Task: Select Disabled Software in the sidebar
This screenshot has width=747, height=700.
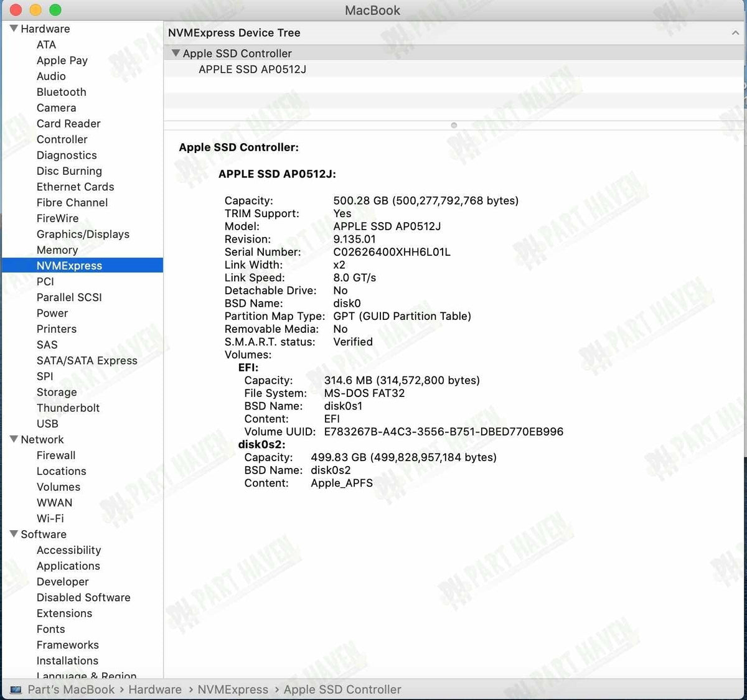Action: (x=83, y=598)
